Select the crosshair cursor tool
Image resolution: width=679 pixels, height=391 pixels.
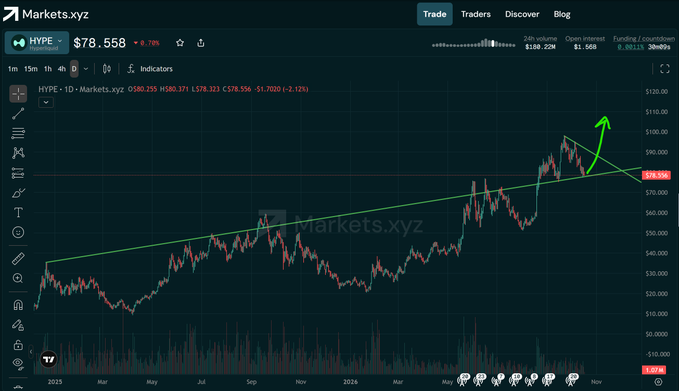pos(18,94)
